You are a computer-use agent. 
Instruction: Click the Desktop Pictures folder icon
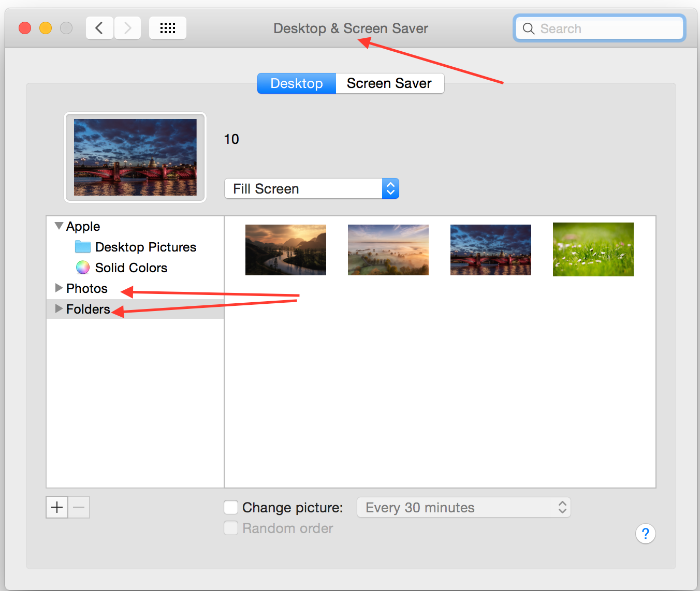coord(83,247)
